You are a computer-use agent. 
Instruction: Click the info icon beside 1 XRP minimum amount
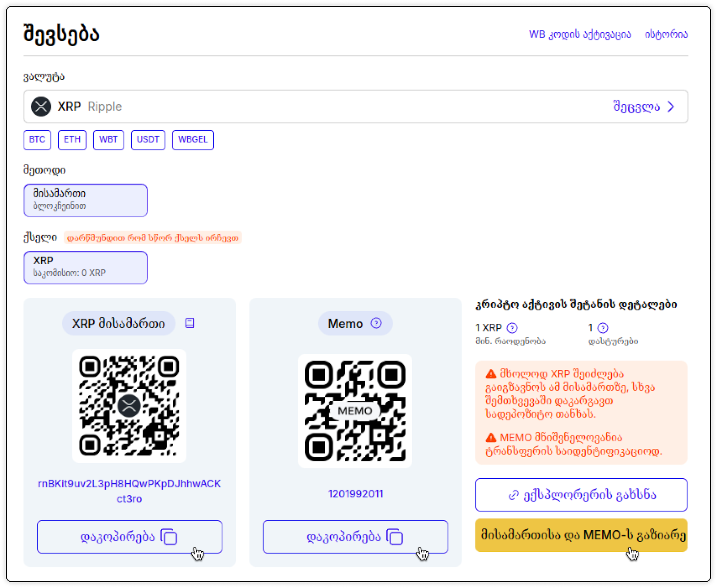(x=512, y=328)
